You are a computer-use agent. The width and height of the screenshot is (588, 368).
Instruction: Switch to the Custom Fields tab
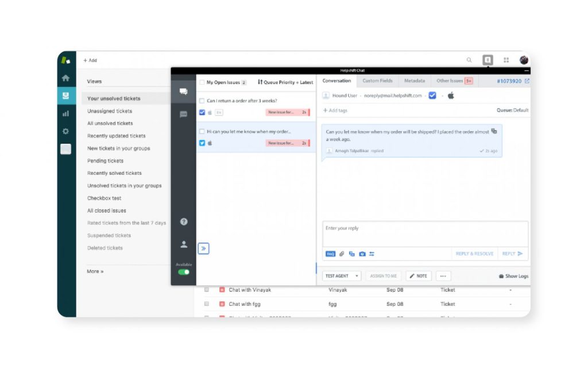click(x=377, y=80)
